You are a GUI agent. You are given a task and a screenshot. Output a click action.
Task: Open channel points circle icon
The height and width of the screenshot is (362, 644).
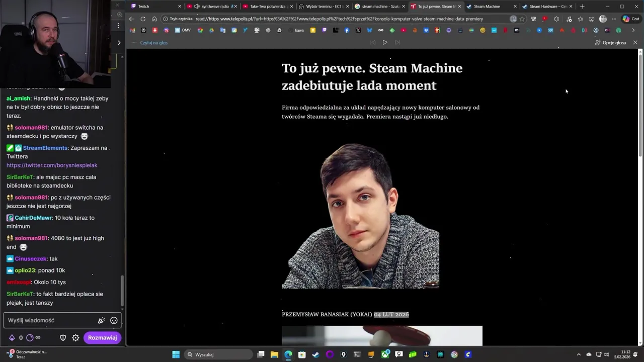30,338
